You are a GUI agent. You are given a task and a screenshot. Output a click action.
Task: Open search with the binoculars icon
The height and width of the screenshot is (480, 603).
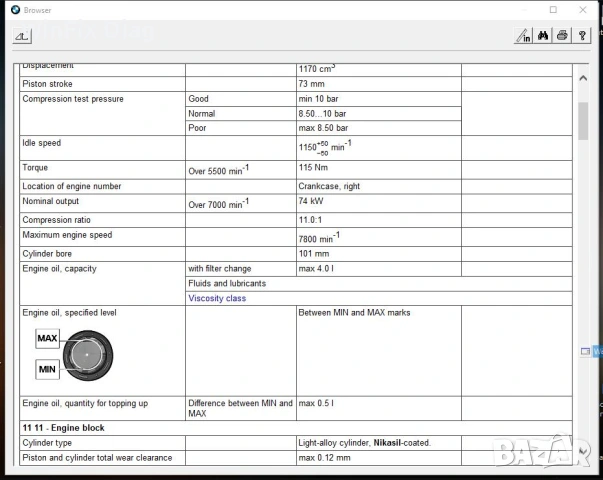(543, 36)
